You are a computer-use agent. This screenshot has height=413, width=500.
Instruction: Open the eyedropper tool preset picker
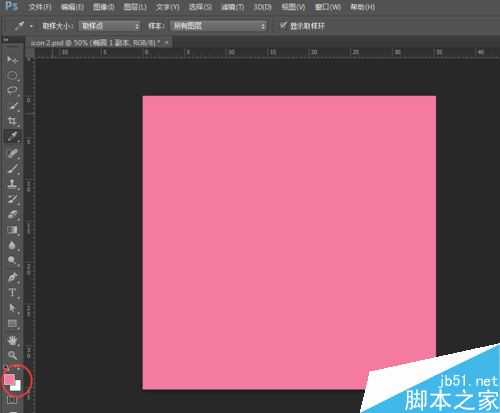click(x=31, y=26)
